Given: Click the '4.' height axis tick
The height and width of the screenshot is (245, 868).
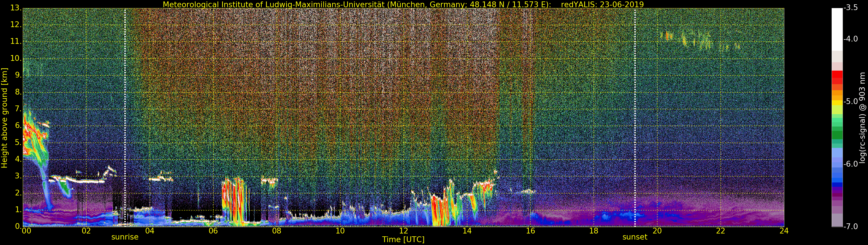Looking at the screenshot, I should pos(18,159).
